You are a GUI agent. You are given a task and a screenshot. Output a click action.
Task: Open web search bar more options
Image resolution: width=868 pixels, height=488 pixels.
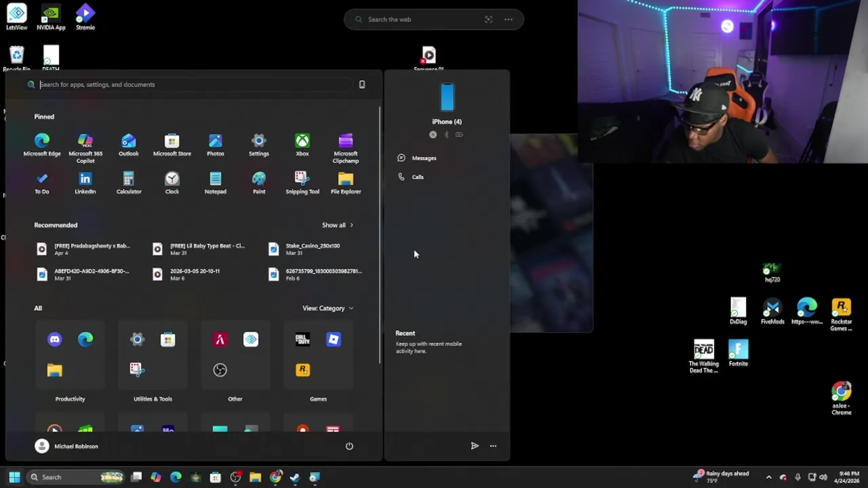click(x=508, y=20)
